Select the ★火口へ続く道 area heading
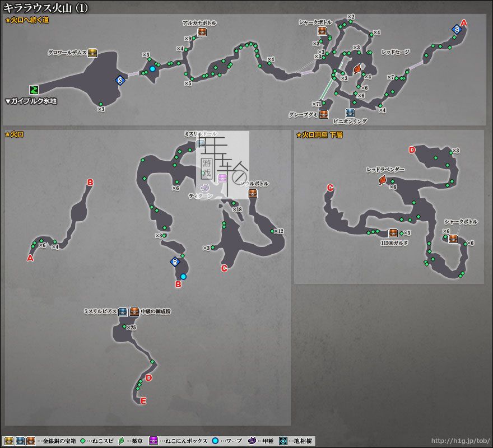Viewport: 493px width, 448px height. (x=27, y=20)
